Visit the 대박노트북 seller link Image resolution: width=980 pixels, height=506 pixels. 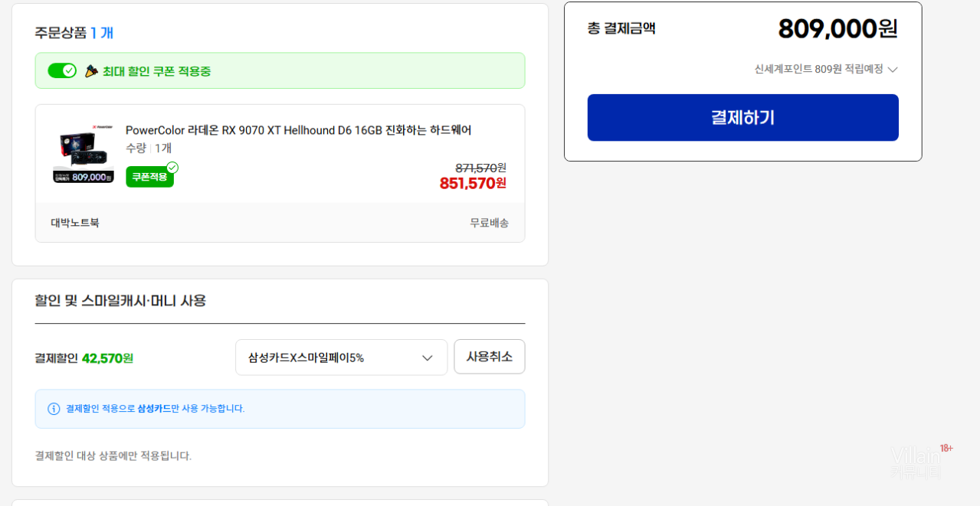coord(75,223)
